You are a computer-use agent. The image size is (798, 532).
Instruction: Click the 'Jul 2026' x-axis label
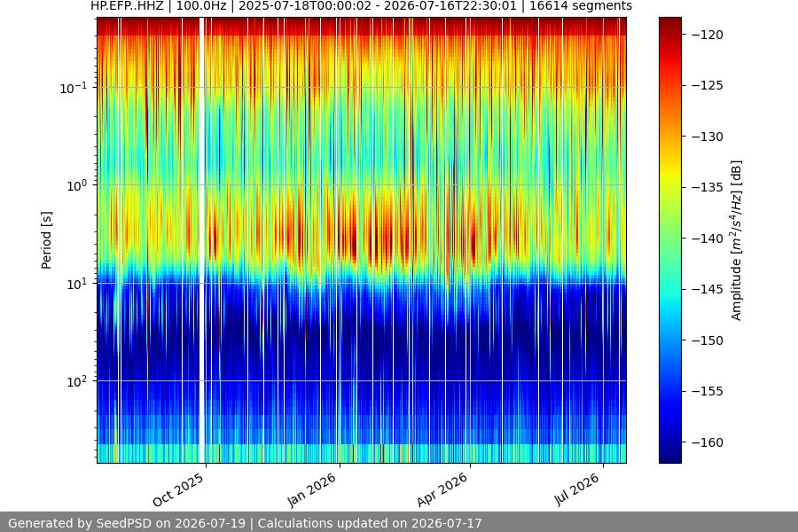(x=577, y=489)
